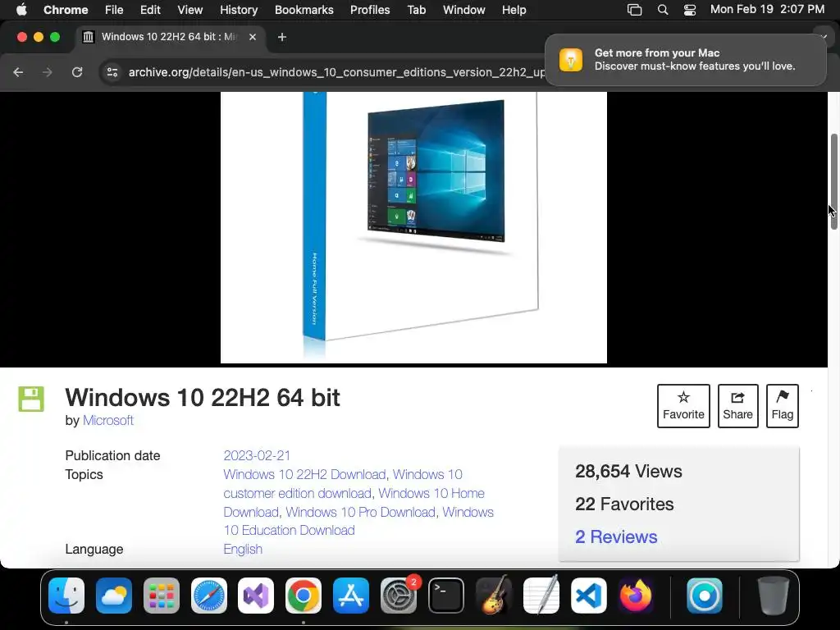Click the 22 Favorites count
840x630 pixels.
point(624,504)
